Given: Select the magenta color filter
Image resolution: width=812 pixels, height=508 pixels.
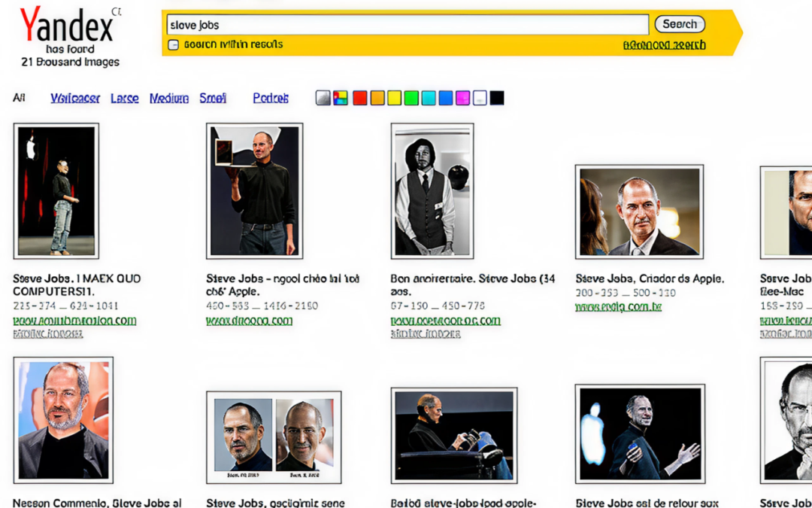Looking at the screenshot, I should coord(462,98).
